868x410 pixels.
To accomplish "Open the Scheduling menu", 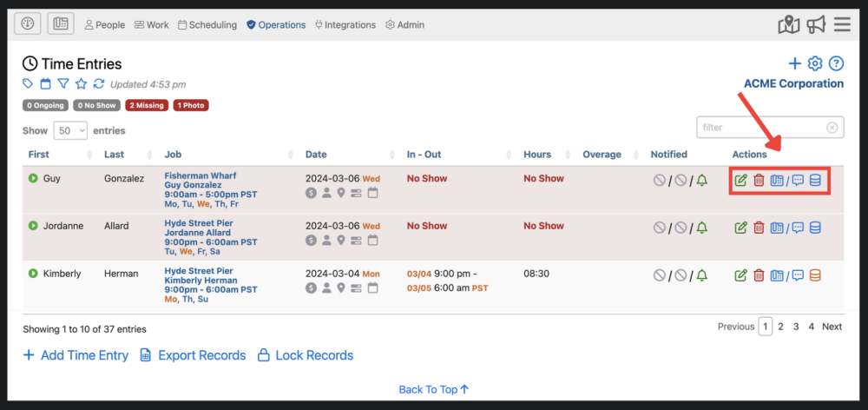I will coord(207,25).
